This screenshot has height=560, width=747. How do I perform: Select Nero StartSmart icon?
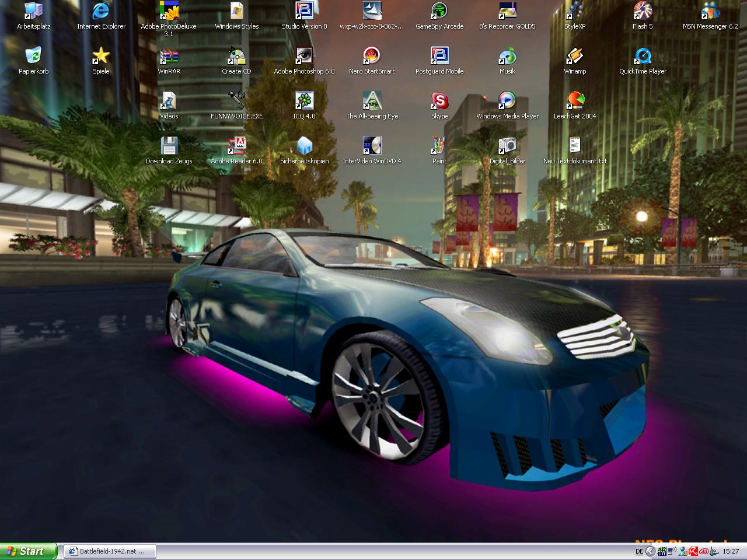372,61
